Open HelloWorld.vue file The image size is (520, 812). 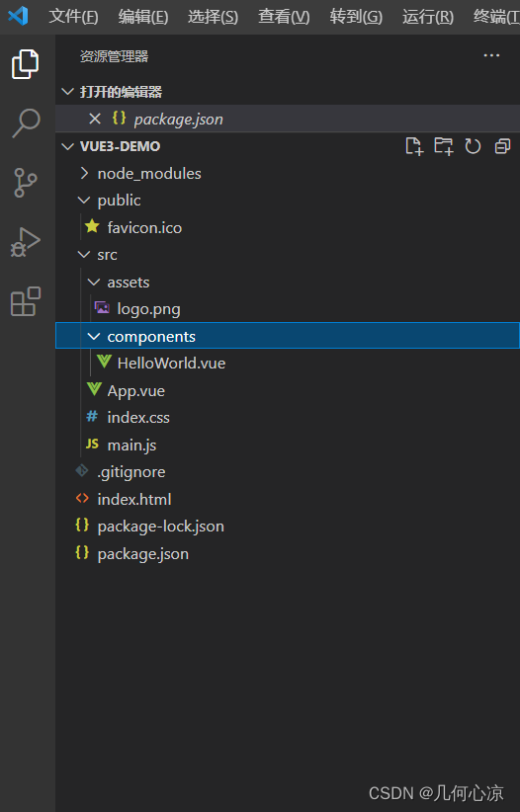click(x=171, y=363)
